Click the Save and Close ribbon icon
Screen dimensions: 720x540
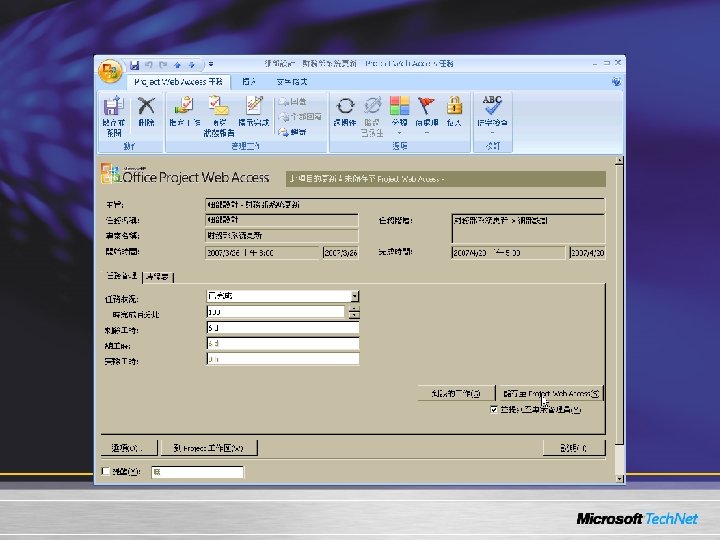click(x=113, y=116)
